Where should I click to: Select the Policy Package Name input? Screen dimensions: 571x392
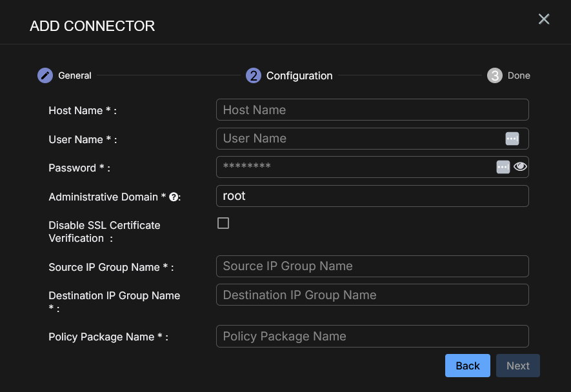372,337
